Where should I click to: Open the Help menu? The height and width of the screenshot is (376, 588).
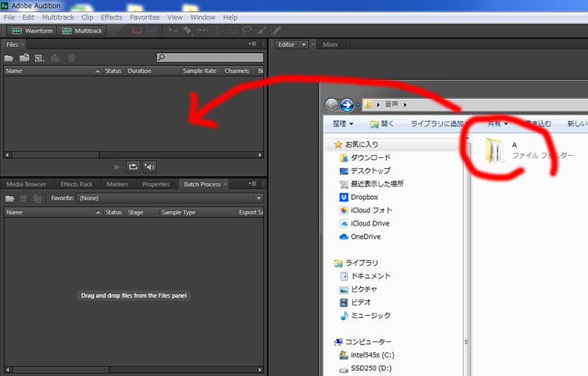point(230,17)
